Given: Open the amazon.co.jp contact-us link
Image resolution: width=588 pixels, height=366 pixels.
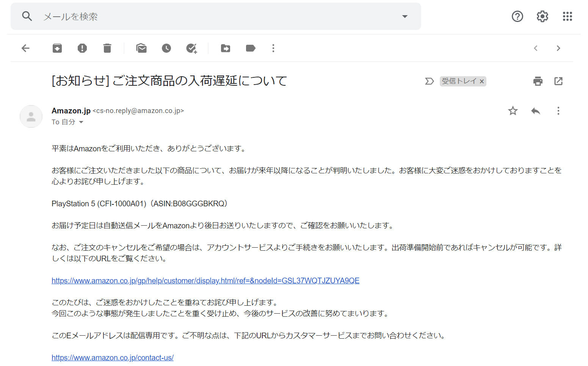Looking at the screenshot, I should [113, 358].
